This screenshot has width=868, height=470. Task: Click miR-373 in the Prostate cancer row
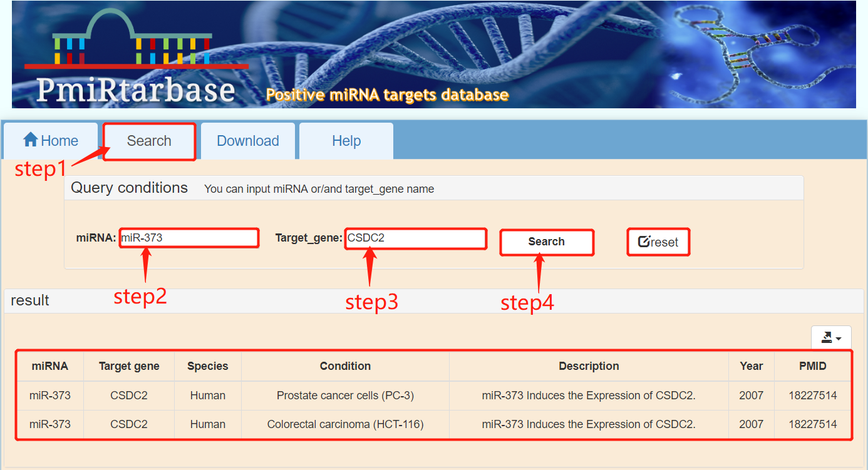click(x=50, y=396)
